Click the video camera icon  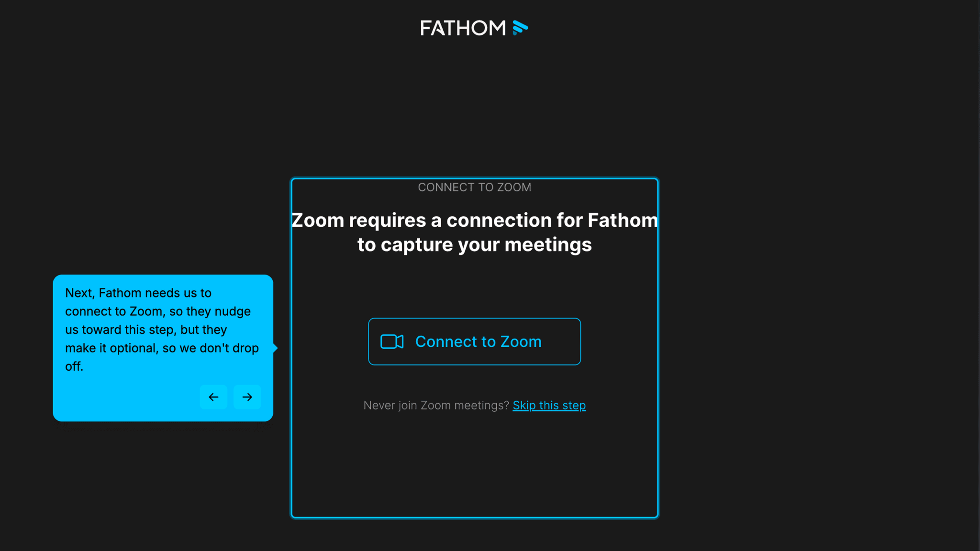pyautogui.click(x=392, y=342)
